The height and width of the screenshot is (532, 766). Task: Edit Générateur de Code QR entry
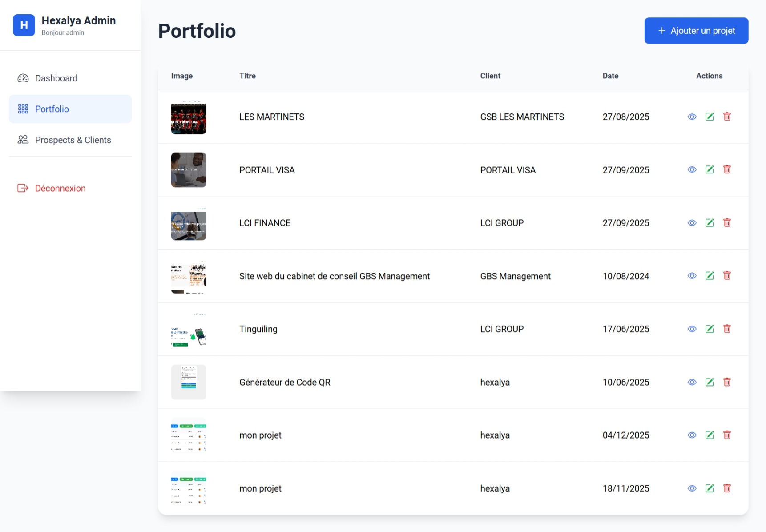[x=710, y=382]
